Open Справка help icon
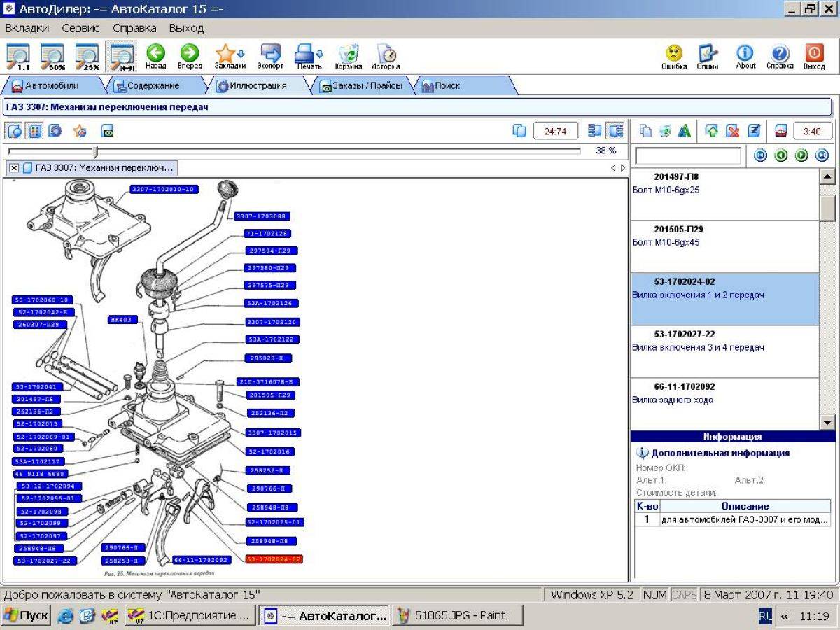The height and width of the screenshot is (630, 840). 780,57
